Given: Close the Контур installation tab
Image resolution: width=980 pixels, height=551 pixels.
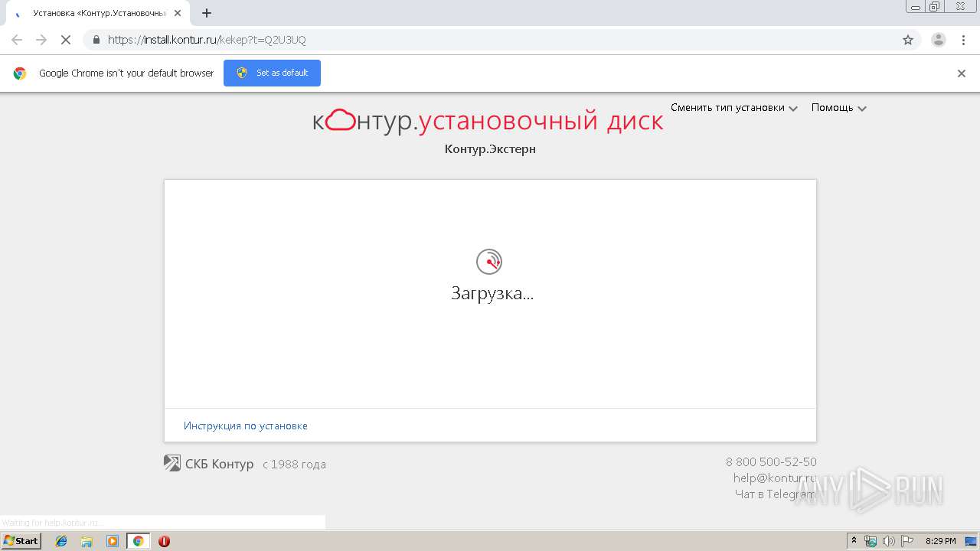Looking at the screenshot, I should click(x=178, y=13).
